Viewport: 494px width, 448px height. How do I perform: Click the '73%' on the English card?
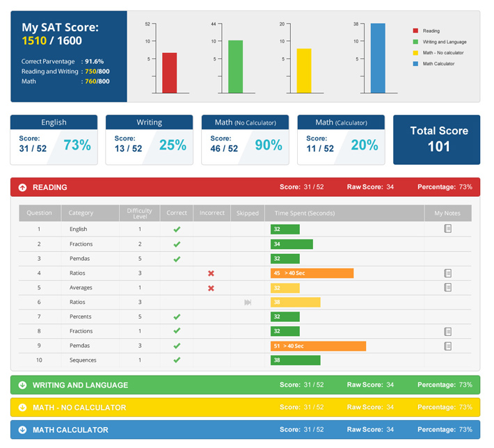(x=77, y=145)
